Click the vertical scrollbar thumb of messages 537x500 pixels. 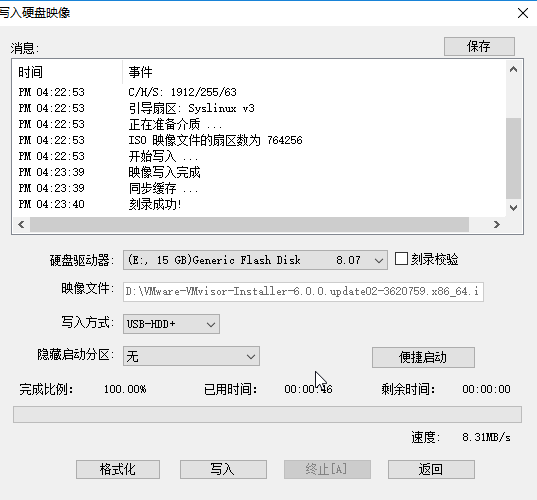tap(513, 158)
